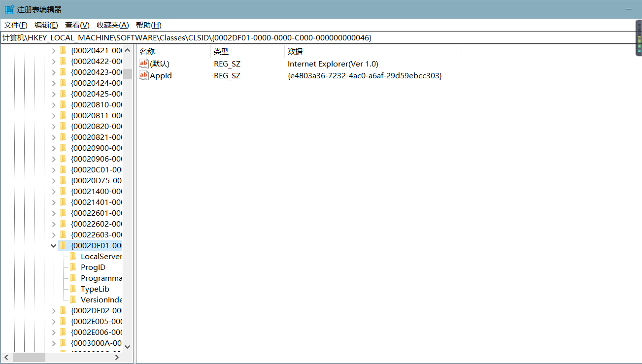Click REG_SZ type of the (默认) row

click(x=227, y=64)
